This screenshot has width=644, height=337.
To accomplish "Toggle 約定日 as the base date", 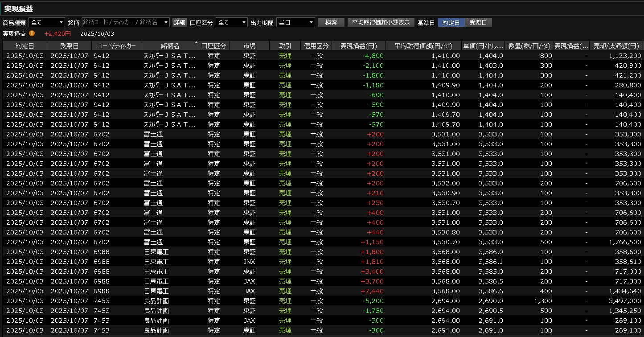I will [x=451, y=22].
